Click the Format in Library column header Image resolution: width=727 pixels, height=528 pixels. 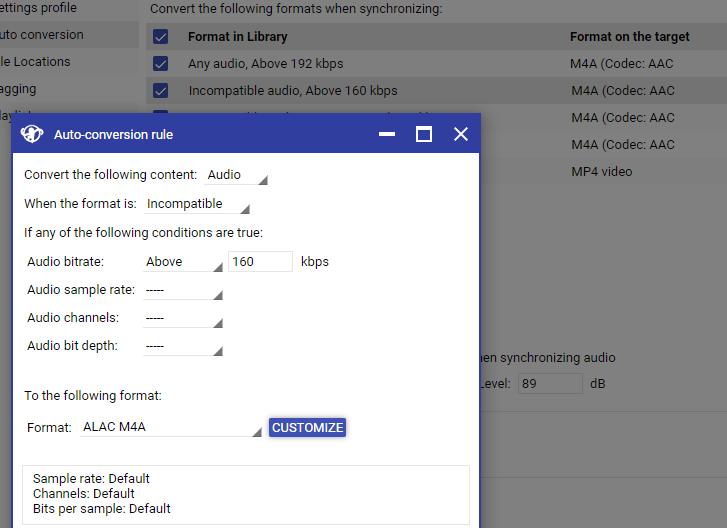point(237,37)
